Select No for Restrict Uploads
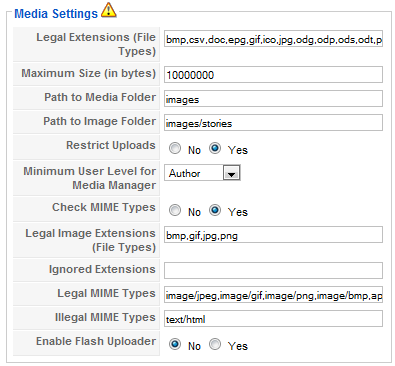 [x=175, y=148]
